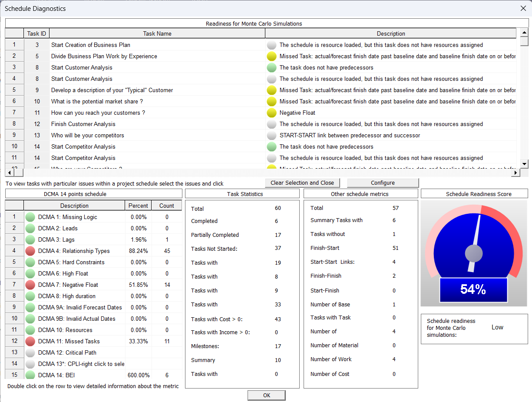Select "Who will be your competitors" task name
The height and width of the screenshot is (402, 532).
pos(88,135)
